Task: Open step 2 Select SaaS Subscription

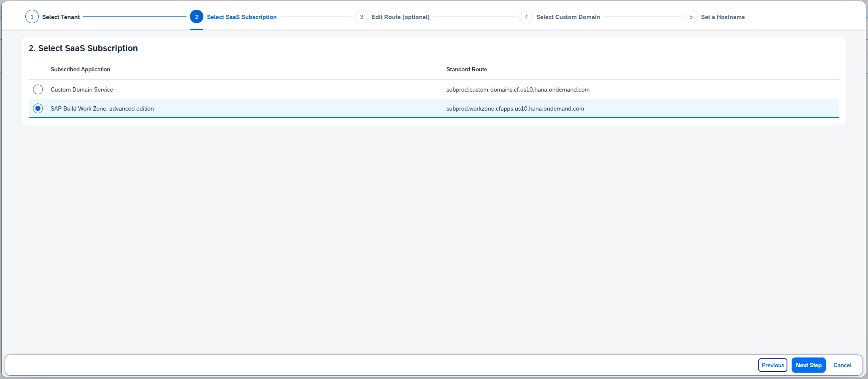Action: point(233,17)
